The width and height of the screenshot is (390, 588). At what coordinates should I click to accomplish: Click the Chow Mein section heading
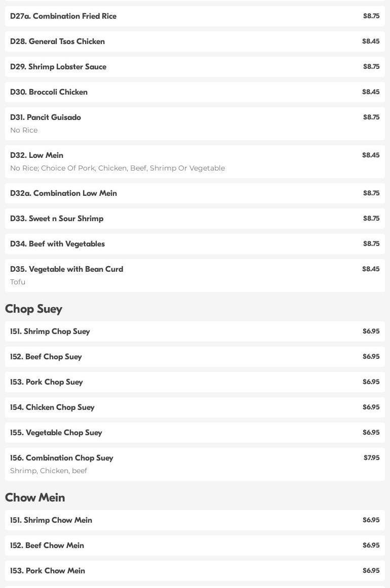tap(35, 497)
